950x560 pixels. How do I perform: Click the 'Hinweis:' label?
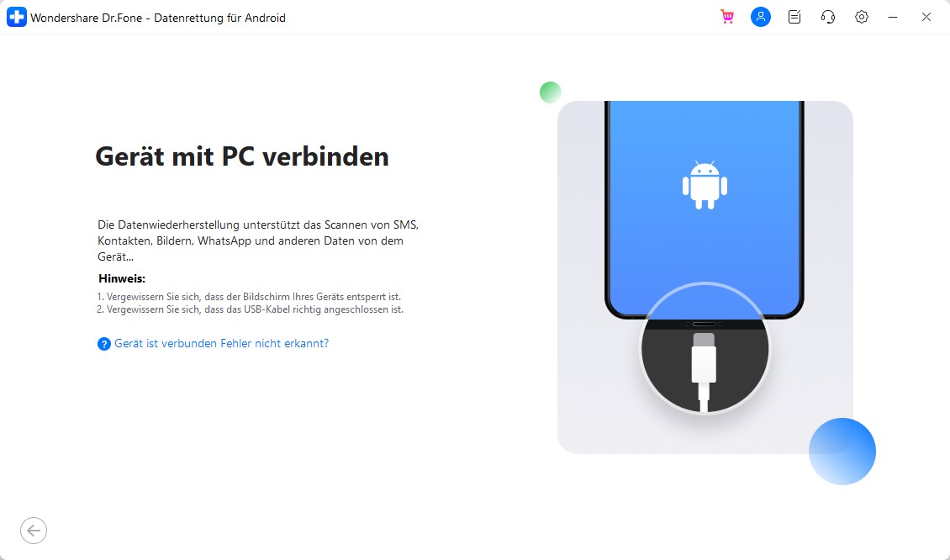122,279
